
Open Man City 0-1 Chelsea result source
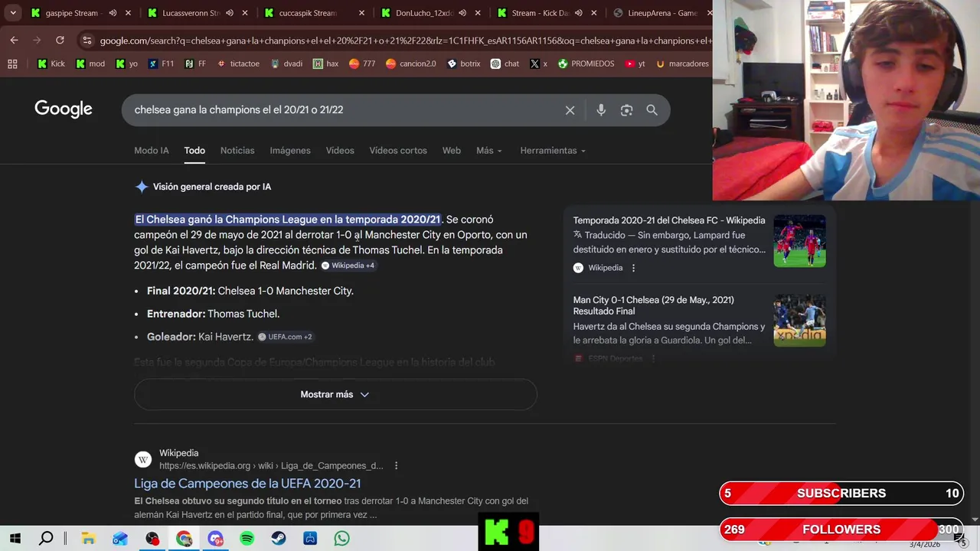[653, 305]
